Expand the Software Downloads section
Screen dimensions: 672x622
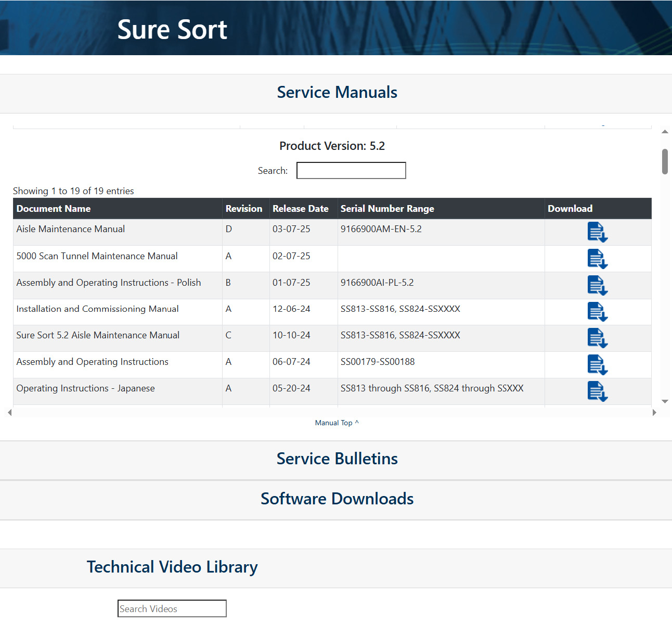337,499
